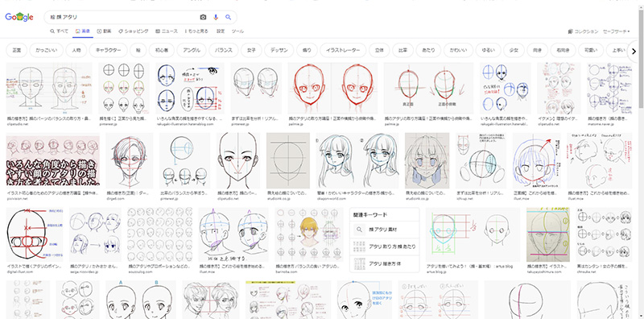Start voice search with microphone icon
Image resolution: width=644 pixels, height=319 pixels.
tap(216, 17)
